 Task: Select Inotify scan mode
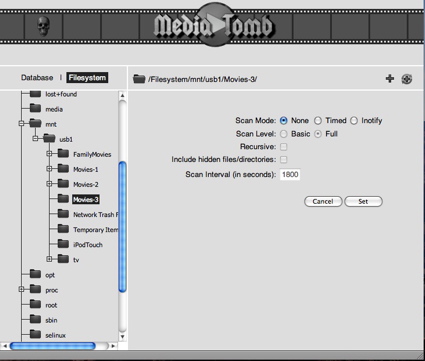[354, 120]
